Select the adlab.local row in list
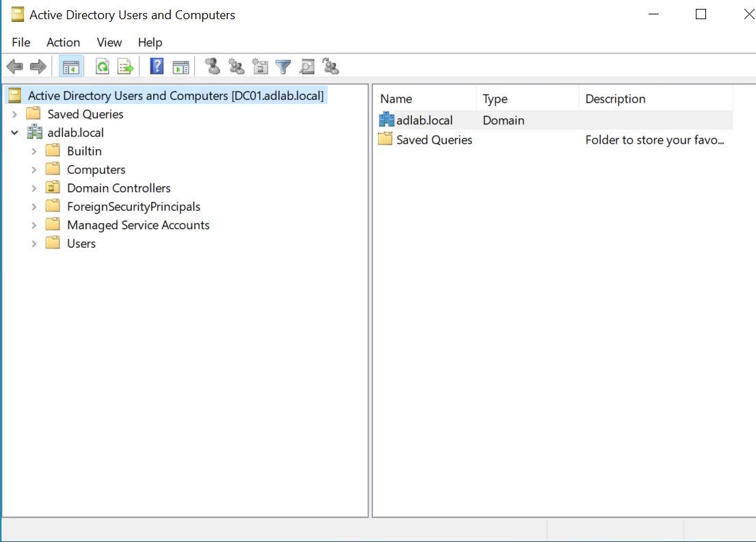The height and width of the screenshot is (542, 756). [x=424, y=120]
